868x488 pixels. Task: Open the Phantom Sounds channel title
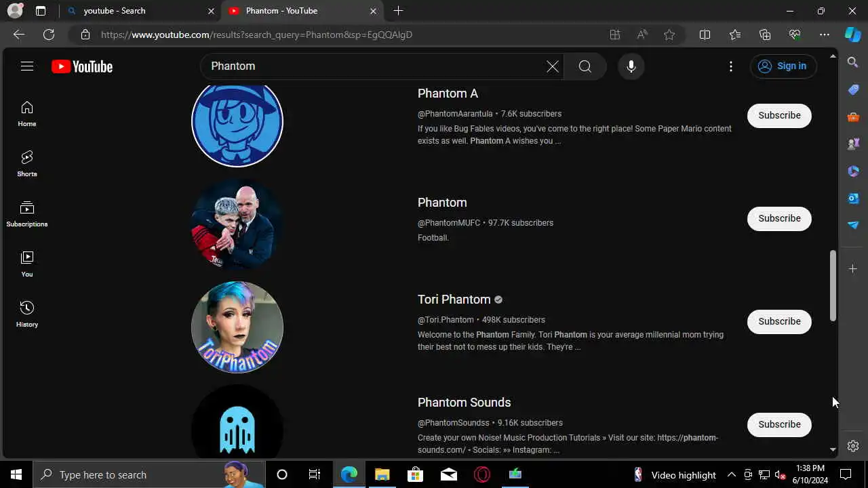click(464, 403)
